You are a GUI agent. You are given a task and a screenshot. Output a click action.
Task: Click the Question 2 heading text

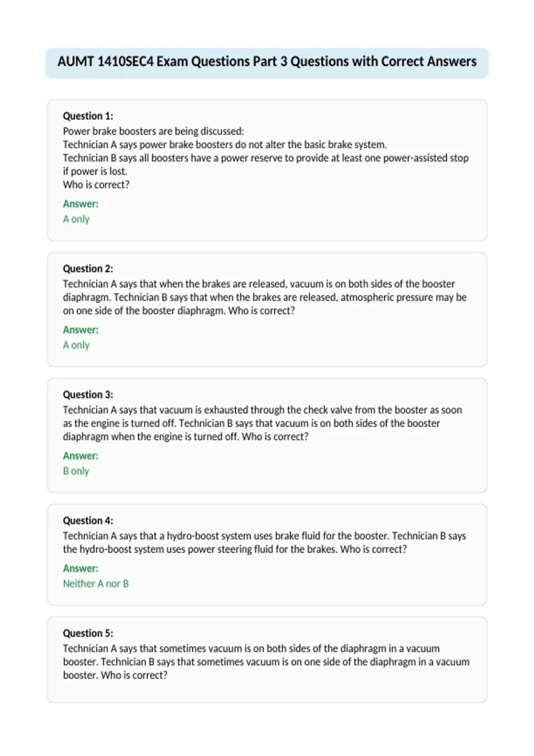pos(88,269)
